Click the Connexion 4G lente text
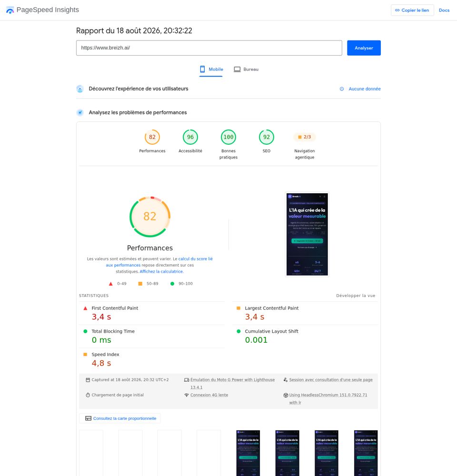This screenshot has height=476, width=457. tap(209, 395)
